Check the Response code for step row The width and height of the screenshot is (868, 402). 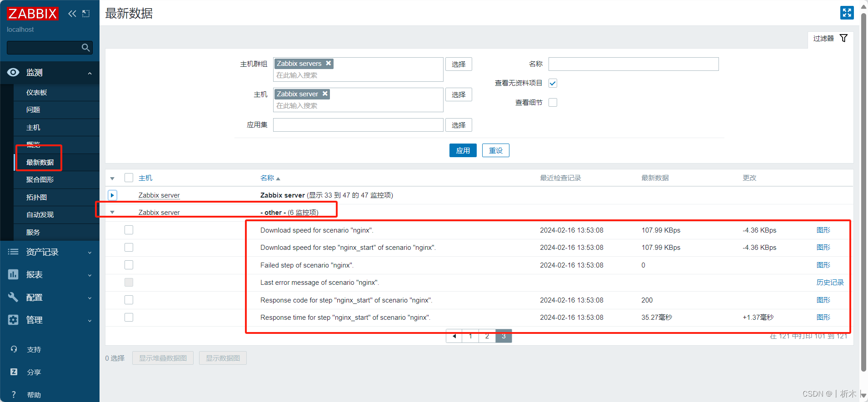point(129,300)
